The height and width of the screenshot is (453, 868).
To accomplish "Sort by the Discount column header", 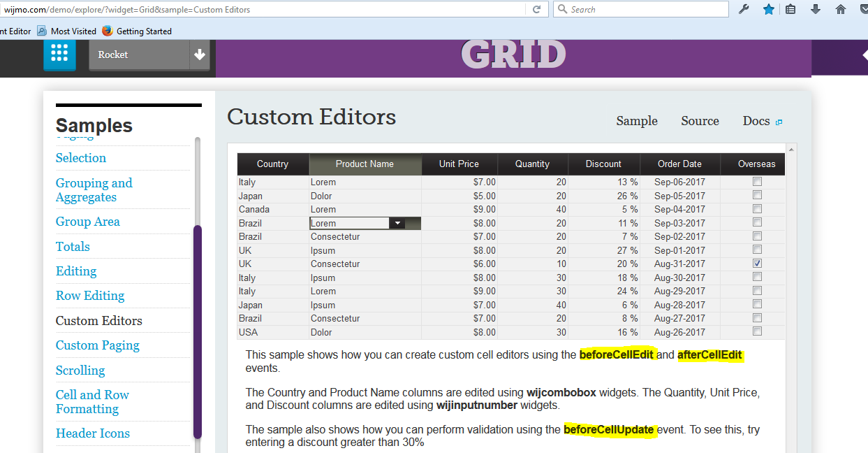I will pyautogui.click(x=603, y=164).
